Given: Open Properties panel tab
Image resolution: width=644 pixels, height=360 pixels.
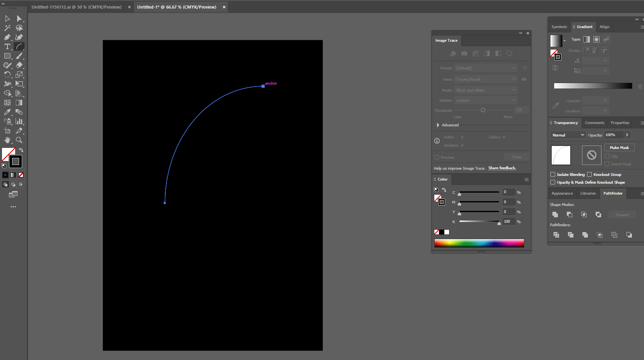Looking at the screenshot, I should point(620,123).
